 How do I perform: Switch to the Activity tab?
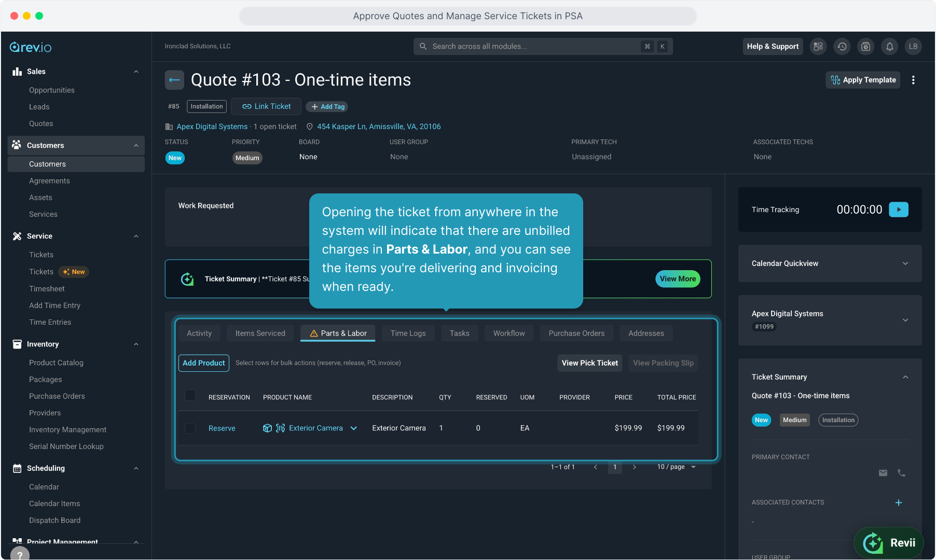(x=199, y=333)
